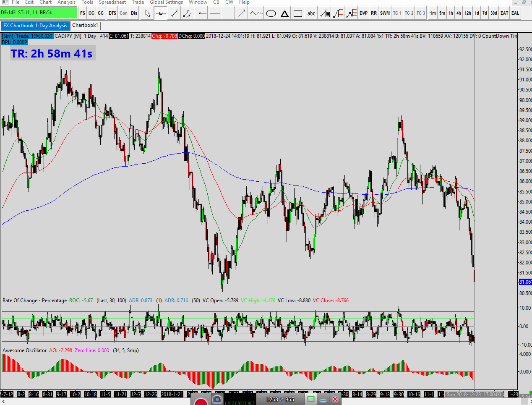Click the DTS toolbar button
532x405 pixels.
pyautogui.click(x=112, y=13)
